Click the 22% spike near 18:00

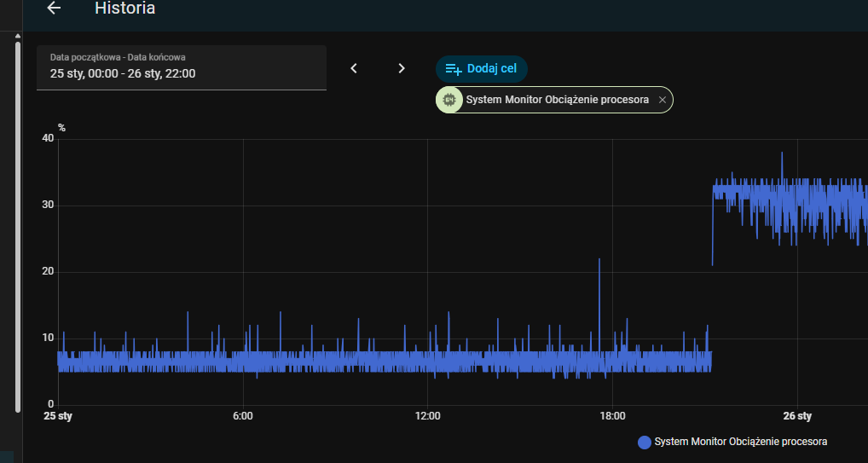599,259
